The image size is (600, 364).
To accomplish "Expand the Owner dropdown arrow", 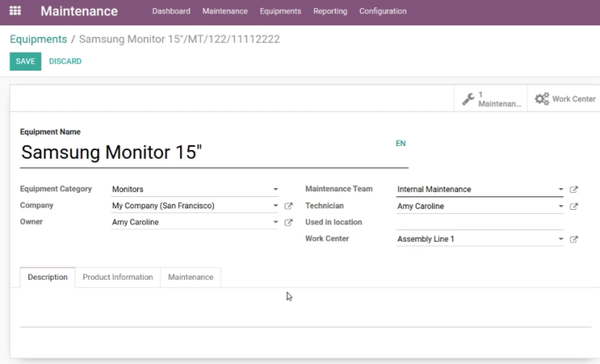I will (276, 222).
